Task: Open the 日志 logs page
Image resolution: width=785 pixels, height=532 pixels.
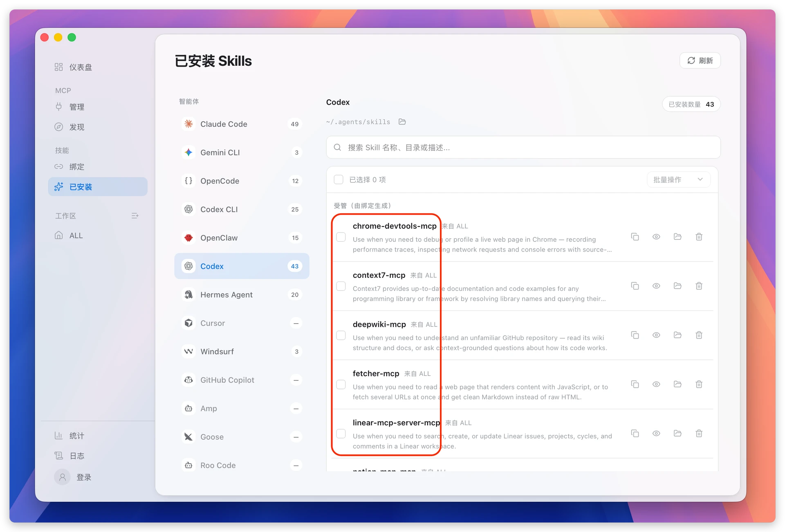Action: tap(98, 456)
